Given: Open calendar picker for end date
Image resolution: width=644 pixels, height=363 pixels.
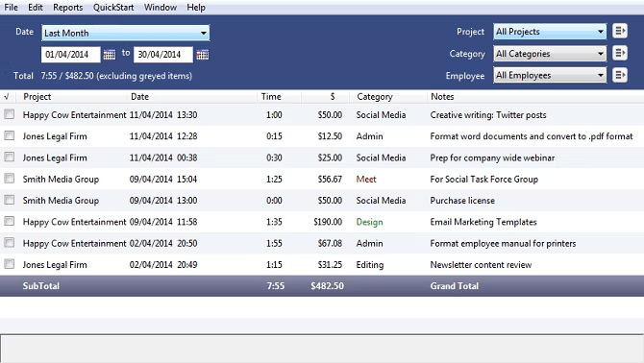Looking at the screenshot, I should (202, 55).
